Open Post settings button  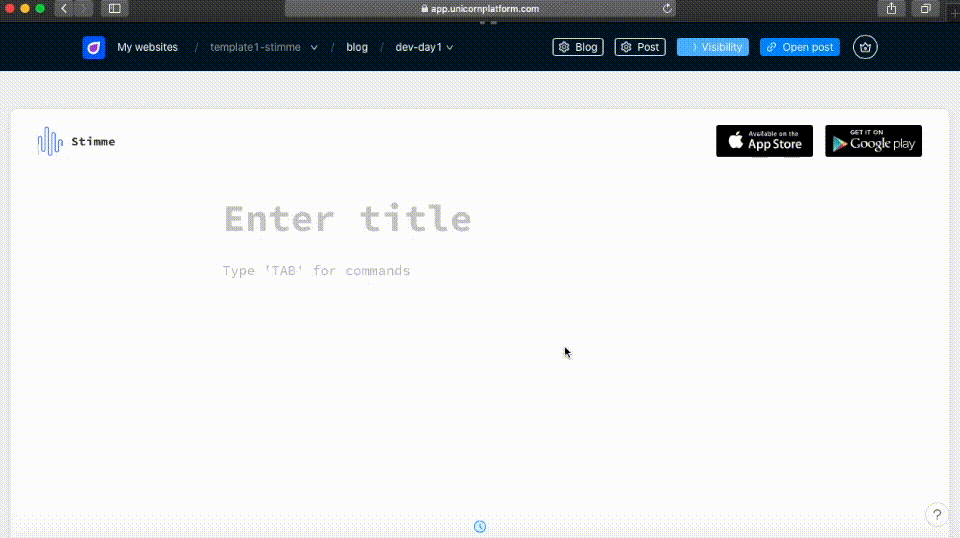pos(640,47)
